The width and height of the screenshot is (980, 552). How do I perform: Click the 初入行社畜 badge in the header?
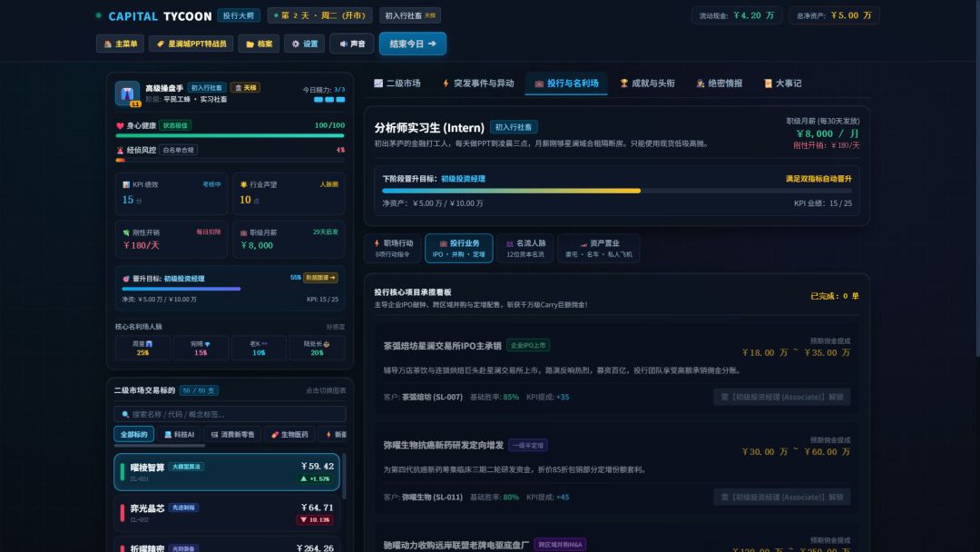pos(409,15)
